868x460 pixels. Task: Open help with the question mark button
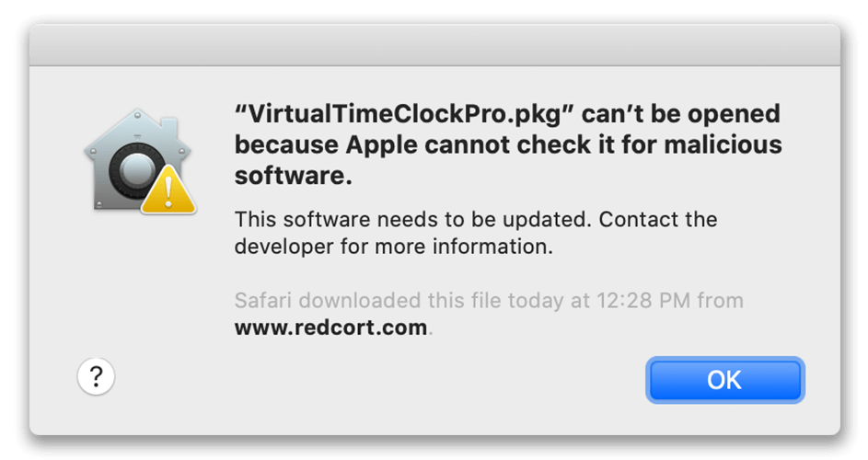coord(96,376)
